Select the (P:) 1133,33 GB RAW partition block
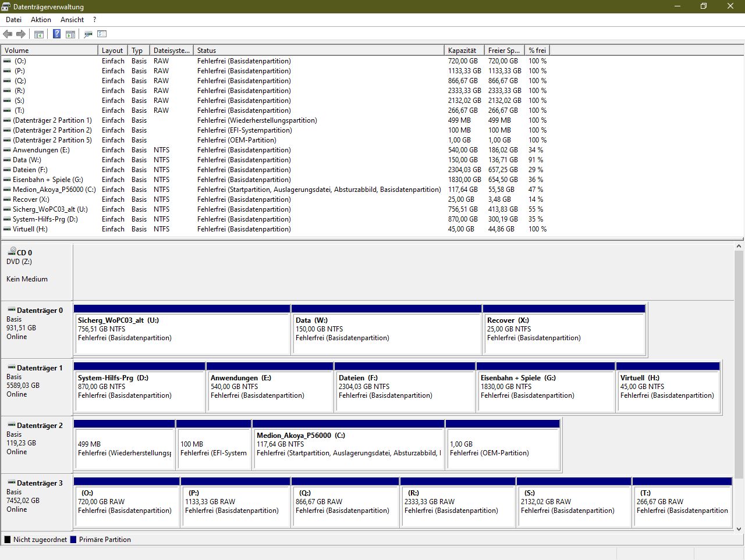Image resolution: width=745 pixels, height=560 pixels. pyautogui.click(x=236, y=502)
